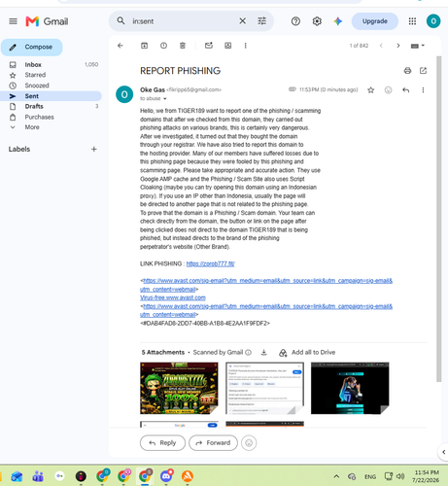Expand recipient details next to abuse
This screenshot has width=448, height=486.
pos(165,99)
